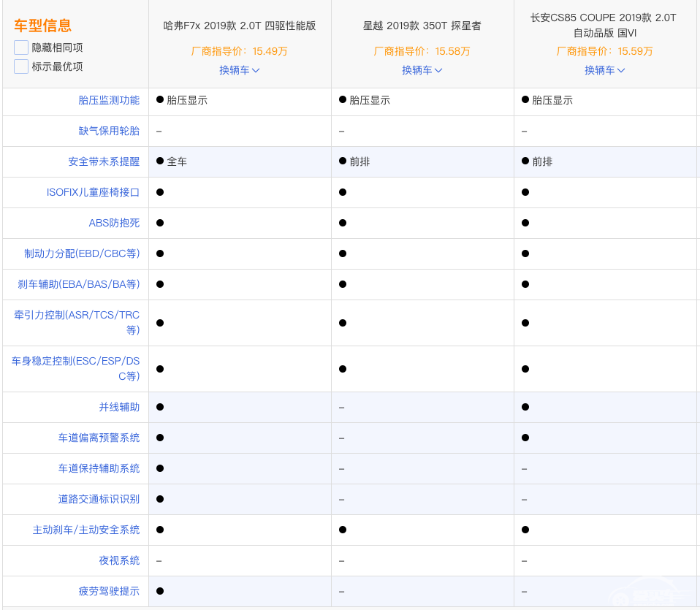Image resolution: width=700 pixels, height=610 pixels.
Task: Click 长安CS85 dot in 并线辅助 row
Action: tap(525, 407)
